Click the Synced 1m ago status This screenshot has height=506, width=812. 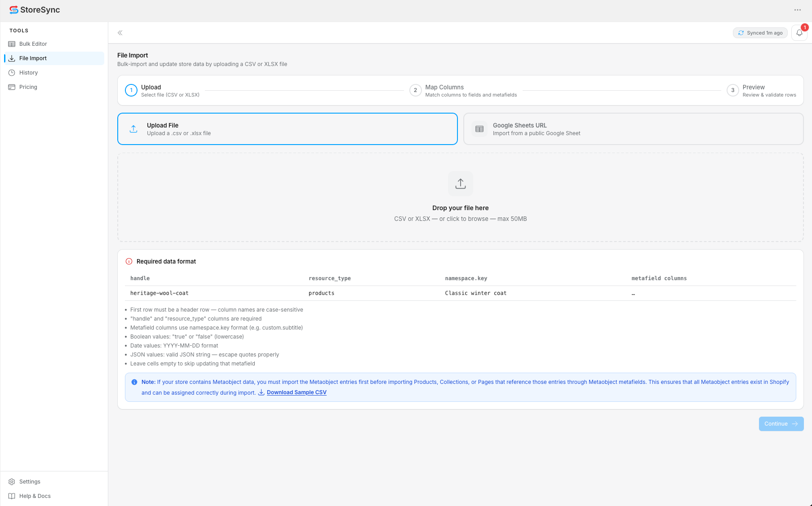tap(760, 33)
